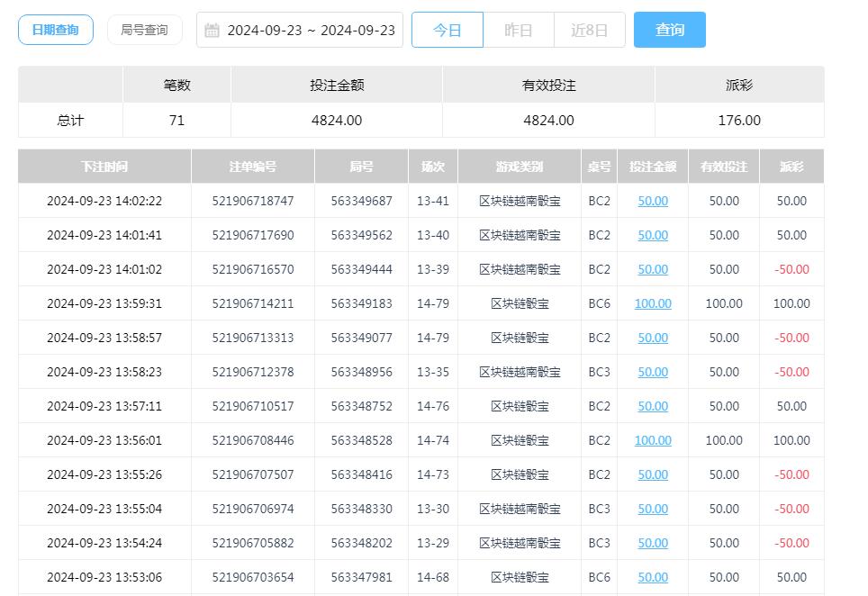
Task: Open the 100.00 bet link for round 563348528
Action: coord(652,440)
